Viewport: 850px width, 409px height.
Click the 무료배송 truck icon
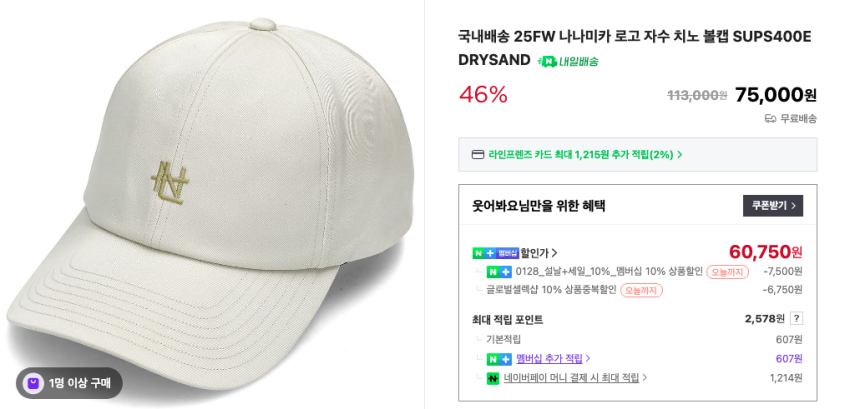pos(770,119)
